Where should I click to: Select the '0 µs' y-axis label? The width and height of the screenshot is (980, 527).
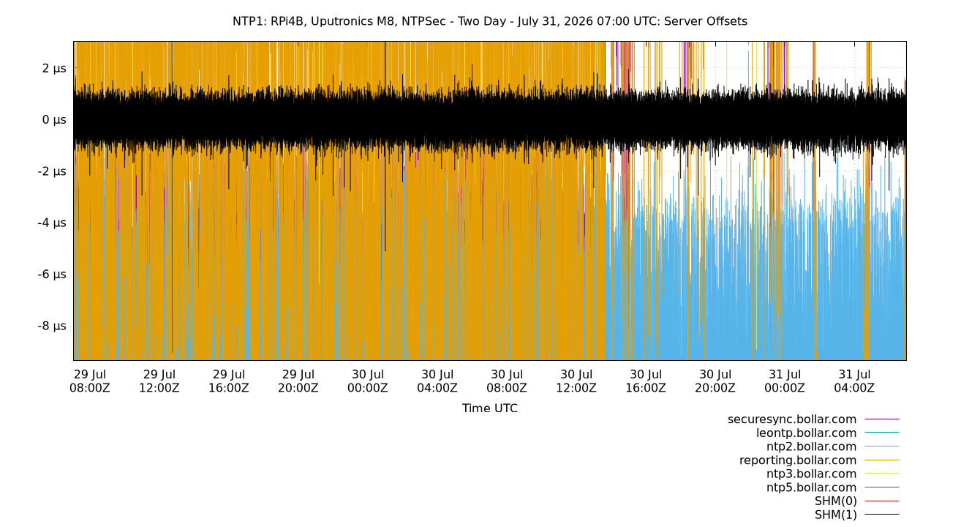[55, 119]
